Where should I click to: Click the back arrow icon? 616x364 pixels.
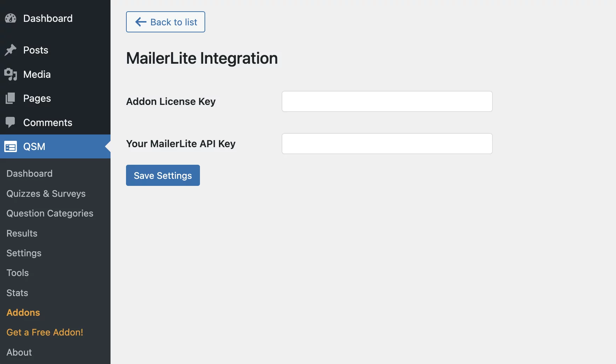click(x=141, y=22)
